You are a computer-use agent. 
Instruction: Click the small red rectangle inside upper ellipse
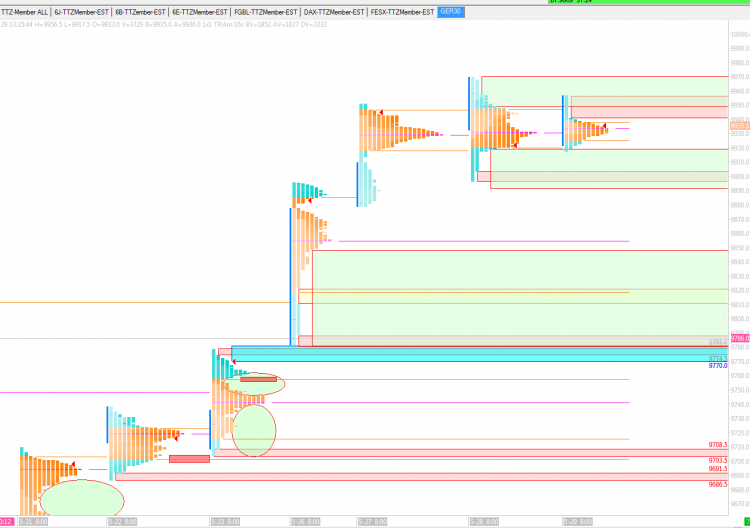tap(258, 379)
